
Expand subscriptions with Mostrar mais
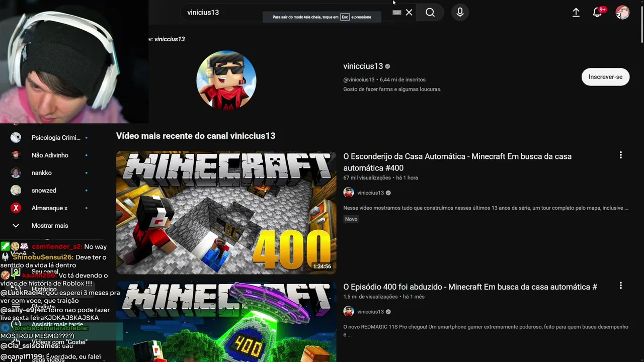coord(49,226)
